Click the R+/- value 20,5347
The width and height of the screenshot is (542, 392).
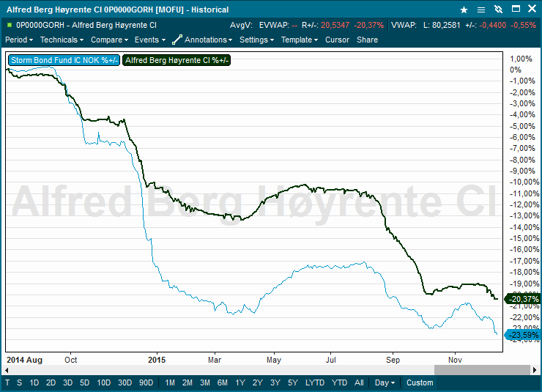(x=335, y=25)
